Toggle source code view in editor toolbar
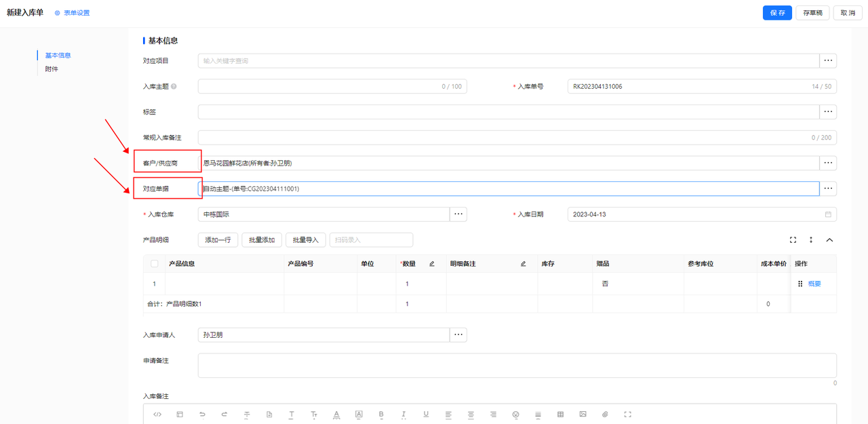The width and height of the screenshot is (868, 424). point(157,414)
